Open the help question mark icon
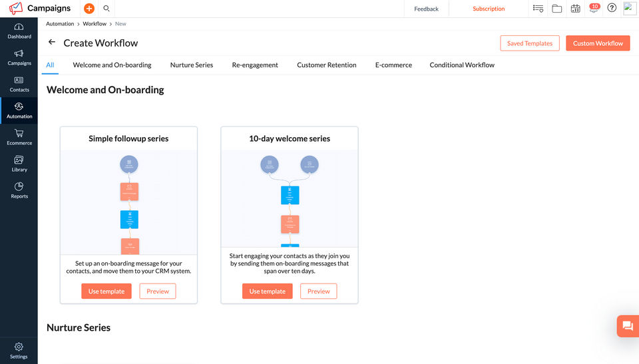This screenshot has width=639, height=364. [612, 9]
